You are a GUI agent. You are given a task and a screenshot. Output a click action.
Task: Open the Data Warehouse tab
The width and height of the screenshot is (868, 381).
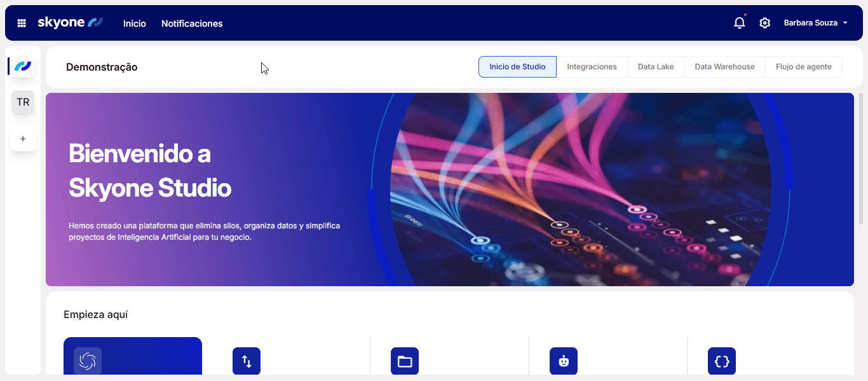724,67
